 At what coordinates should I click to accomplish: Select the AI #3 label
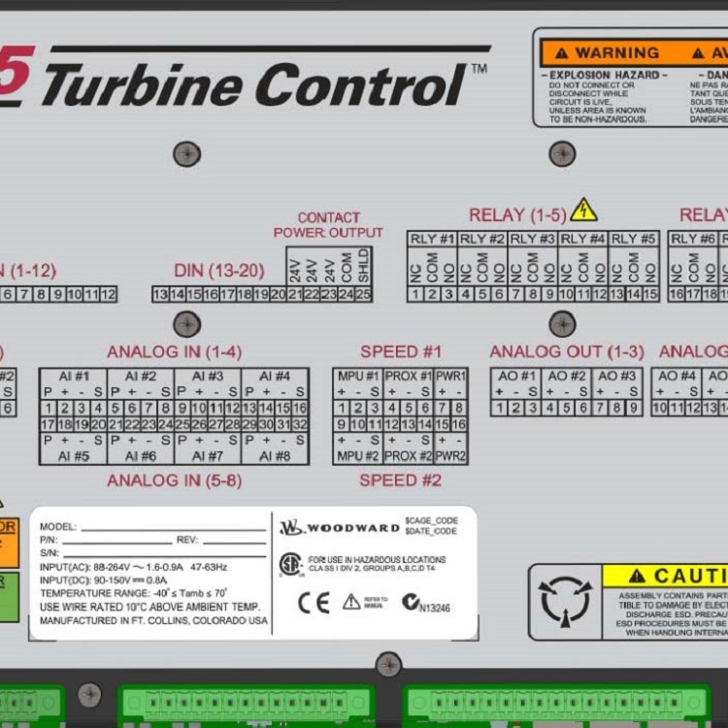208,376
